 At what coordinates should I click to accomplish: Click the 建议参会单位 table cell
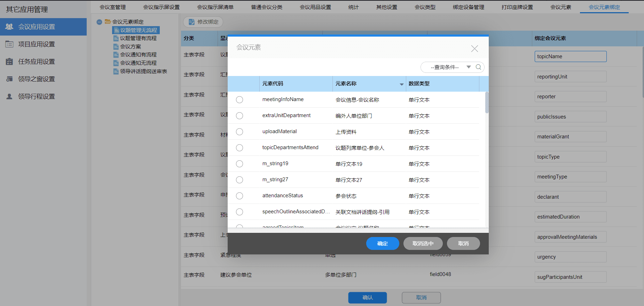point(236,275)
